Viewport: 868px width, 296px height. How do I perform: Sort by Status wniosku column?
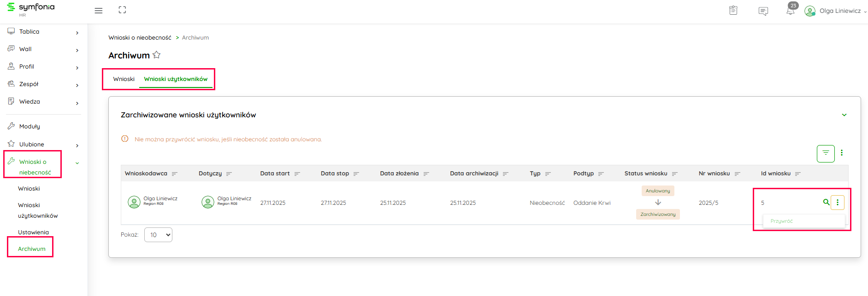675,174
